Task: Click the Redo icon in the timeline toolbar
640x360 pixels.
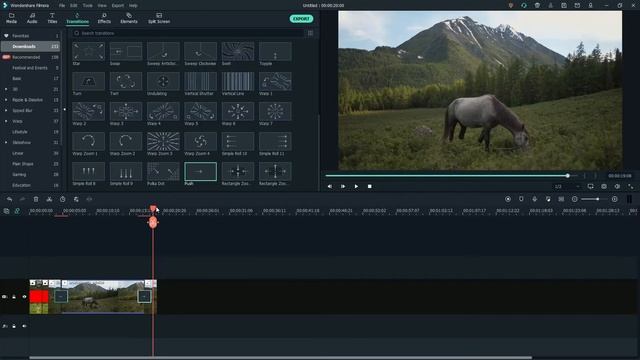Action: click(x=22, y=199)
